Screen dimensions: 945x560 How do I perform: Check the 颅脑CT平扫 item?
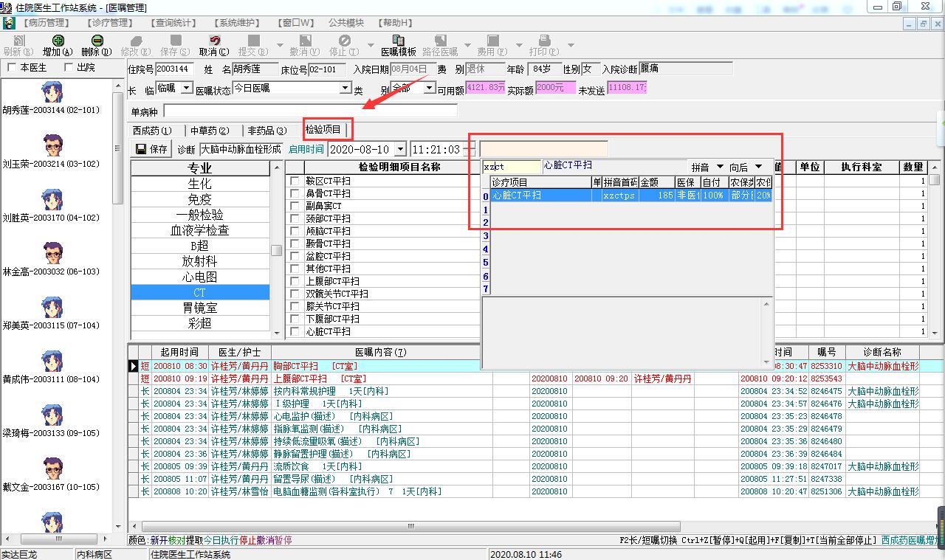point(295,231)
